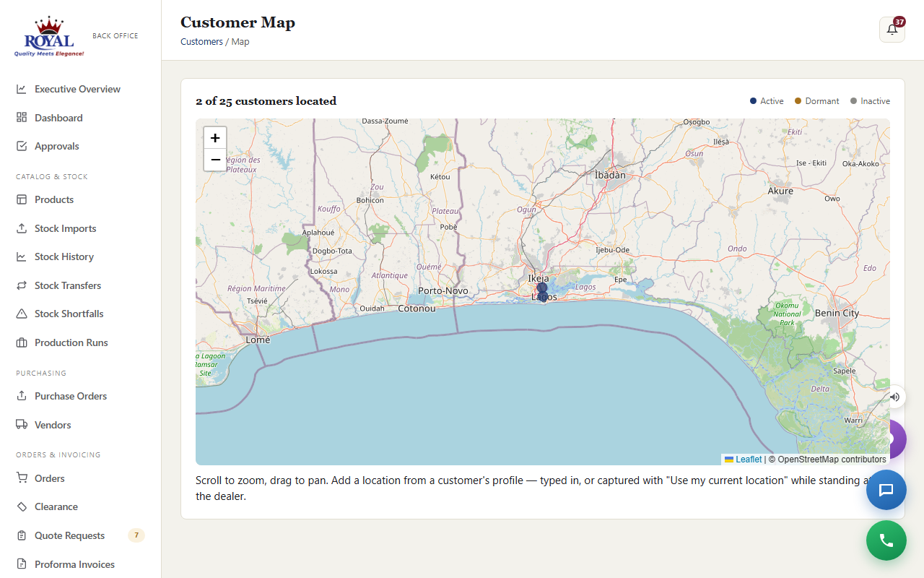
Task: Click the Customer Map page title
Action: coord(237,22)
